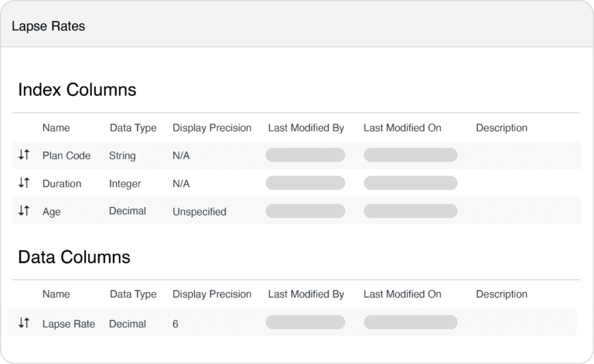Click the Unspecified display precision for Age
The height and width of the screenshot is (364, 594).
[x=200, y=212]
